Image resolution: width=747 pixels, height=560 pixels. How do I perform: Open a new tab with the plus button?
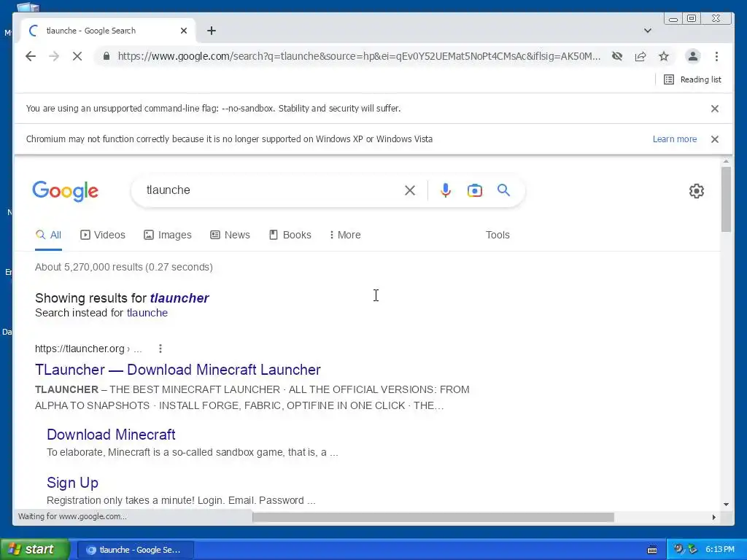212,31
